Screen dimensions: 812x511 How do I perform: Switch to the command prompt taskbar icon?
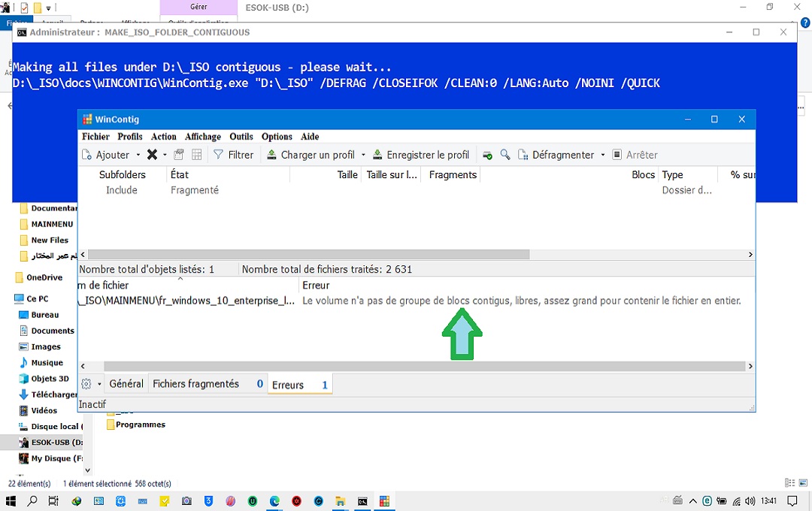tap(362, 501)
